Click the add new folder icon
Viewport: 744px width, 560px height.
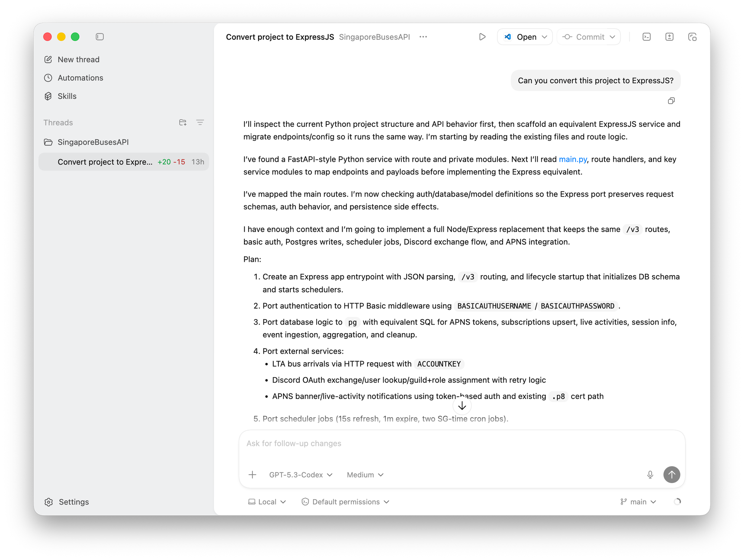pos(183,122)
